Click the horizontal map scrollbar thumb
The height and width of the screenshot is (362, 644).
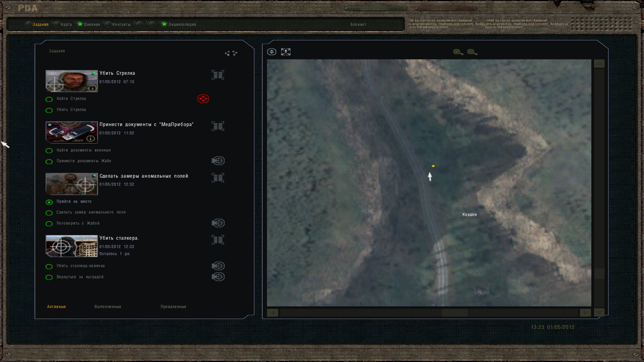click(x=454, y=313)
